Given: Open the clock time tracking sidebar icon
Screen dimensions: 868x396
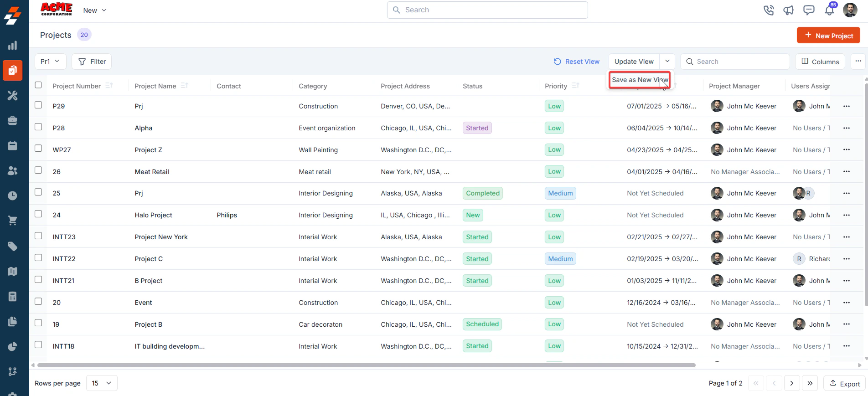Looking at the screenshot, I should pyautogui.click(x=13, y=195).
